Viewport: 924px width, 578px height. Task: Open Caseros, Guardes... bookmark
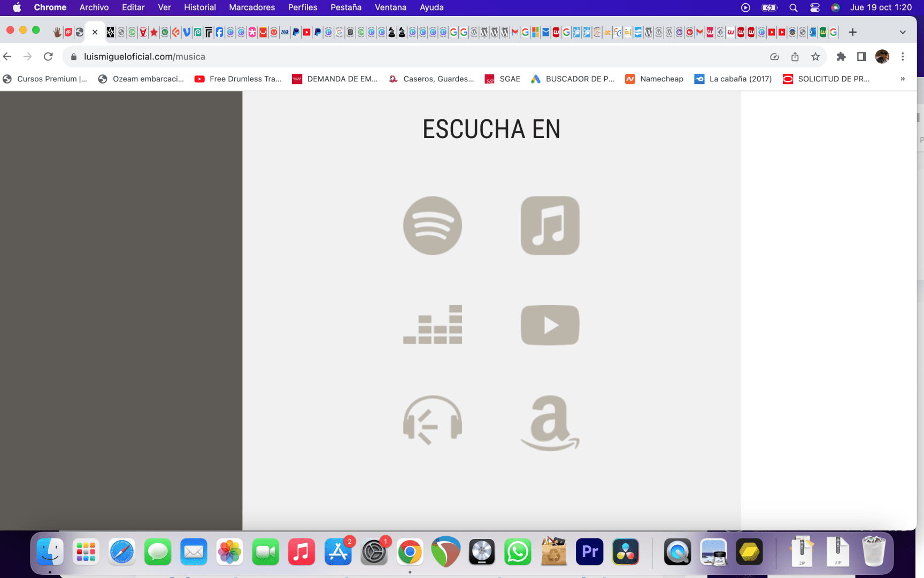(x=431, y=79)
